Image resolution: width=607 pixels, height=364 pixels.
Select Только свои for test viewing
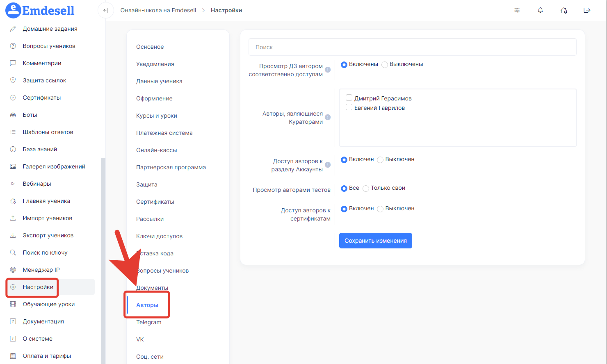tap(366, 189)
